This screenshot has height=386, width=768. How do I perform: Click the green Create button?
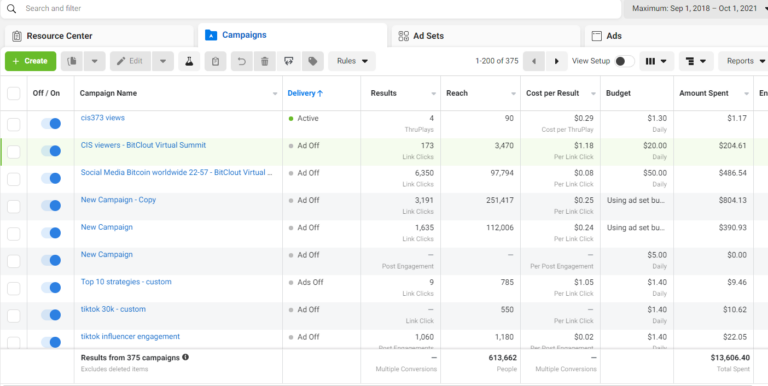pos(30,61)
